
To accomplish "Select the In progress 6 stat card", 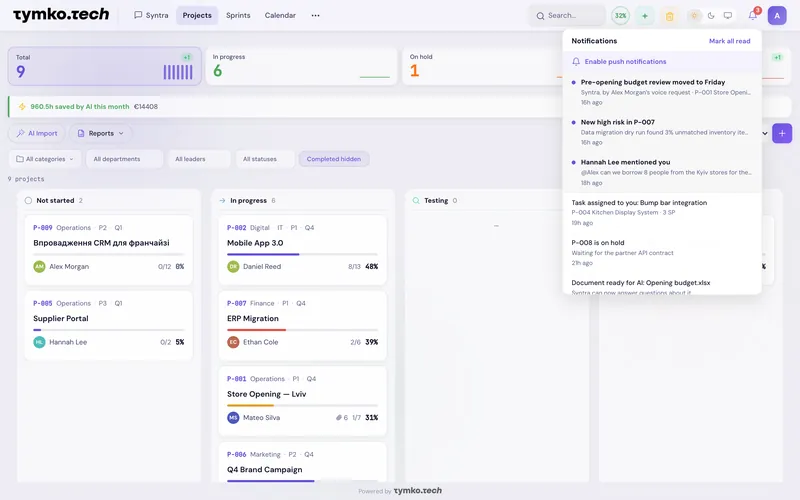I will (x=301, y=66).
